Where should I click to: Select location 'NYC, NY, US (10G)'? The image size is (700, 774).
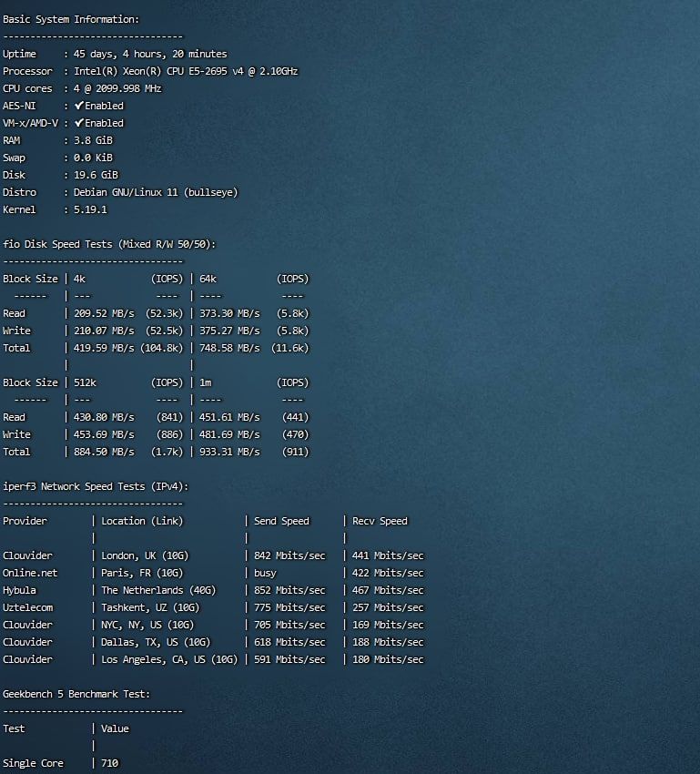coord(147,625)
